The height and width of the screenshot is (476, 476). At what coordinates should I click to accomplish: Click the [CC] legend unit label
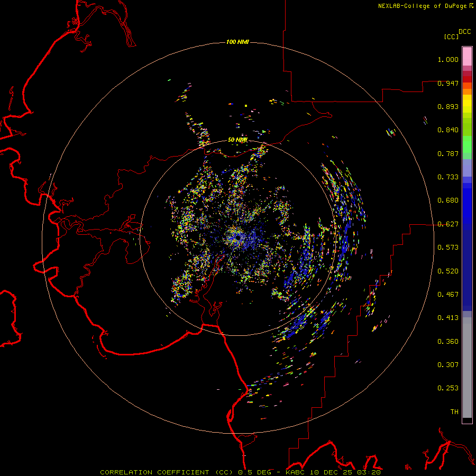(451, 36)
